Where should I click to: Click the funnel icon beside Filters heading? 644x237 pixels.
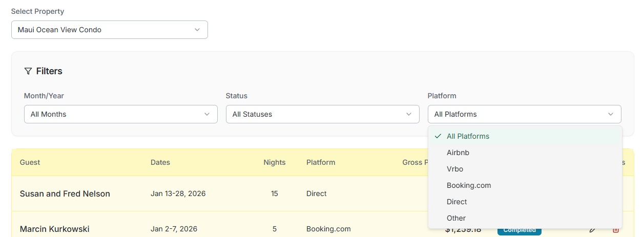28,71
